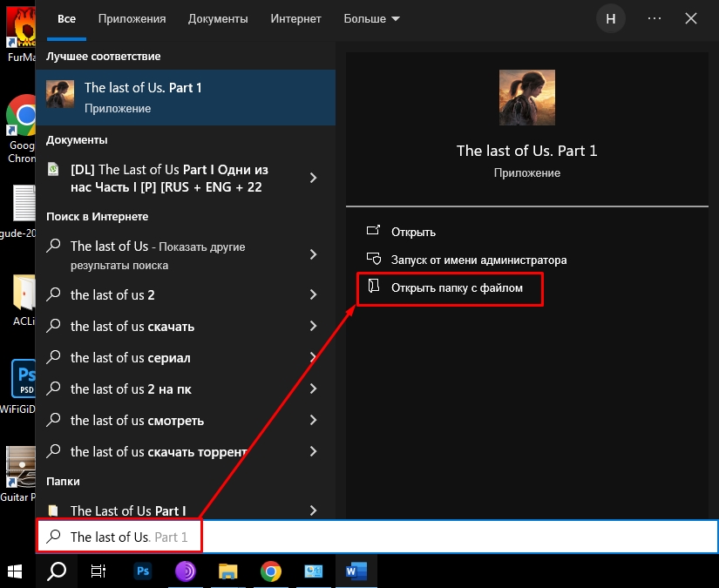Switch to the Приложения tab
The width and height of the screenshot is (719, 588).
pos(132,19)
